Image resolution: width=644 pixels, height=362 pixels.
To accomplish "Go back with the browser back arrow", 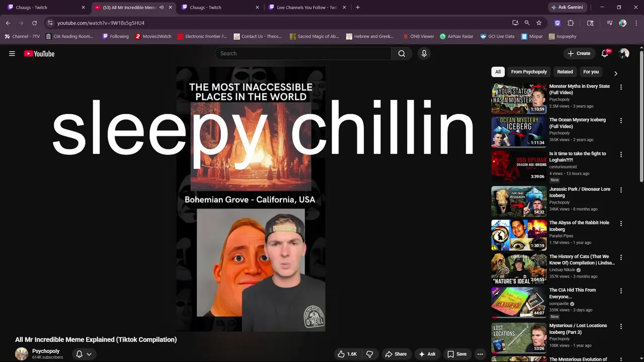I will pyautogui.click(x=8, y=23).
